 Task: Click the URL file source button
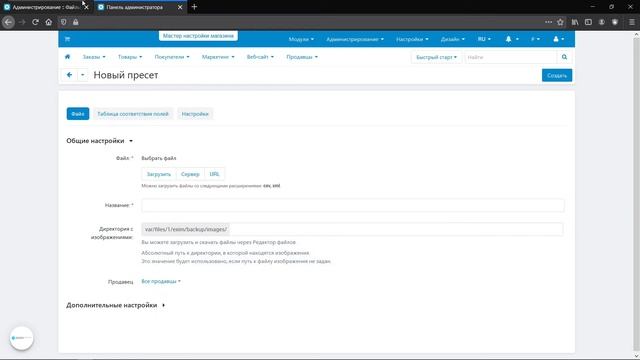214,174
